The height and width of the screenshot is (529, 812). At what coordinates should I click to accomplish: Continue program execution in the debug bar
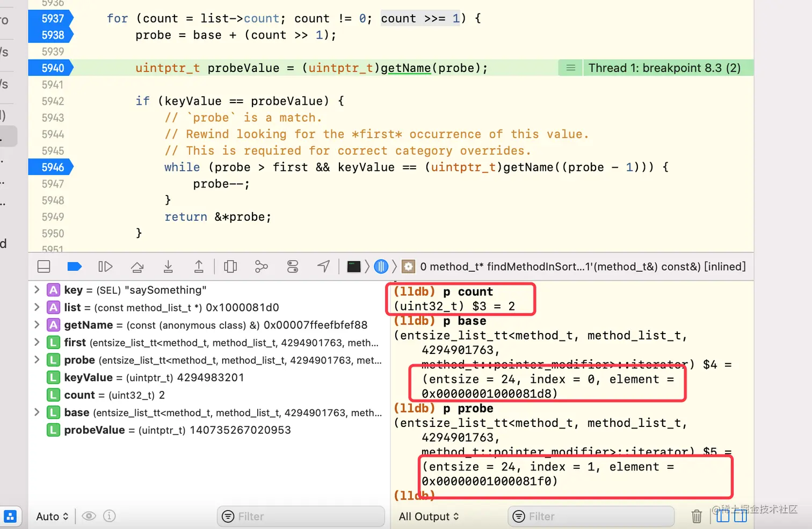point(105,266)
